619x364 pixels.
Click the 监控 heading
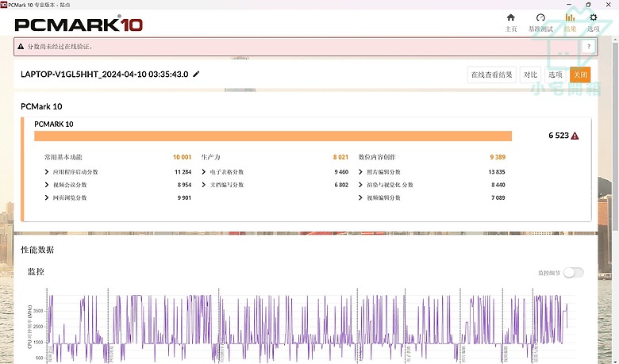pyautogui.click(x=36, y=272)
